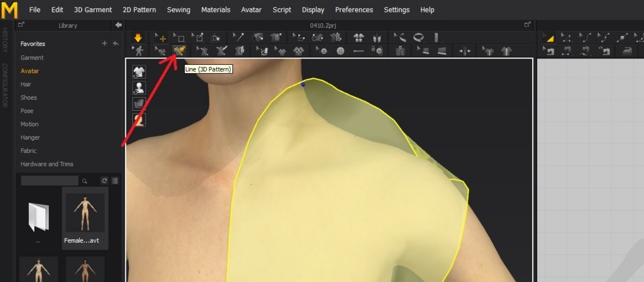
Task: Activate the Line (3D Pattern) pen tool
Action: point(179,51)
